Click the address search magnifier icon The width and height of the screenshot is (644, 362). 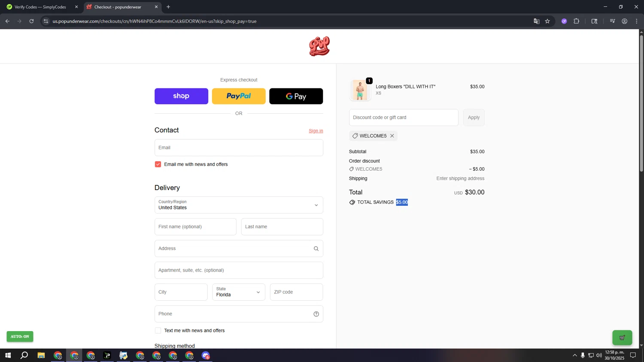[316, 249]
